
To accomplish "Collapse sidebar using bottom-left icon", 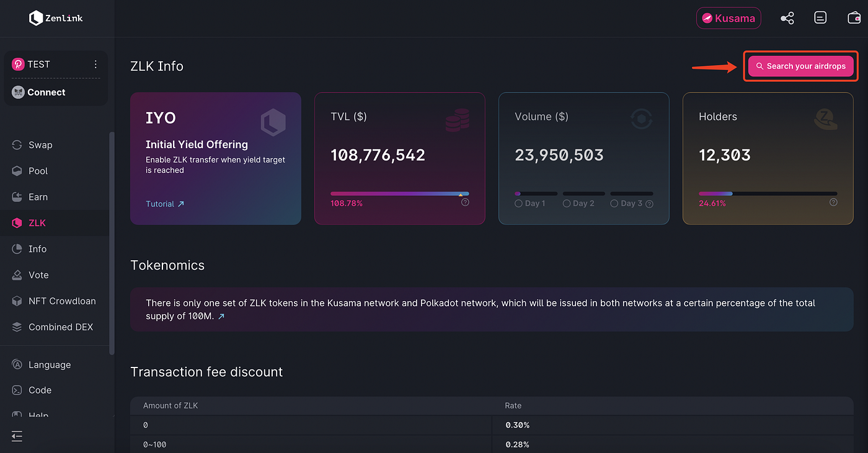I will tap(17, 436).
